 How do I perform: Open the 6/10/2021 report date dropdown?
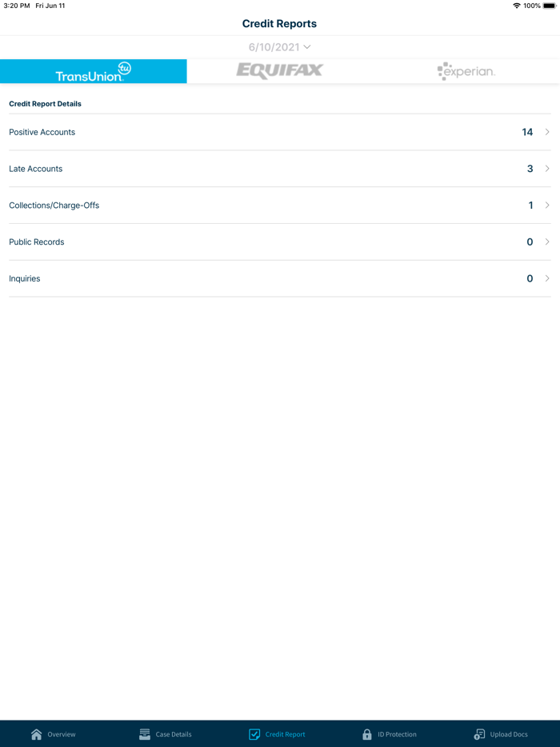[x=279, y=47]
